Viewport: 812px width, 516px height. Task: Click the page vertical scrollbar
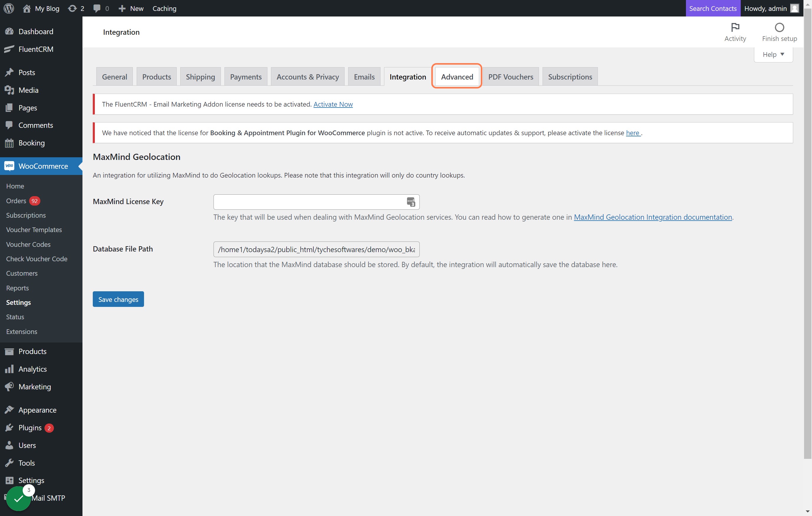[x=808, y=233]
